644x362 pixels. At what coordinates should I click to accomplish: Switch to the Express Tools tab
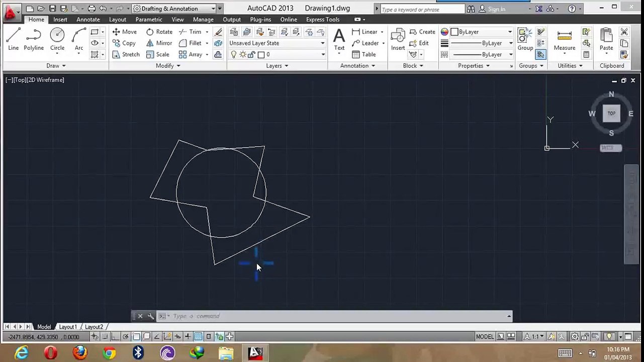click(323, 20)
